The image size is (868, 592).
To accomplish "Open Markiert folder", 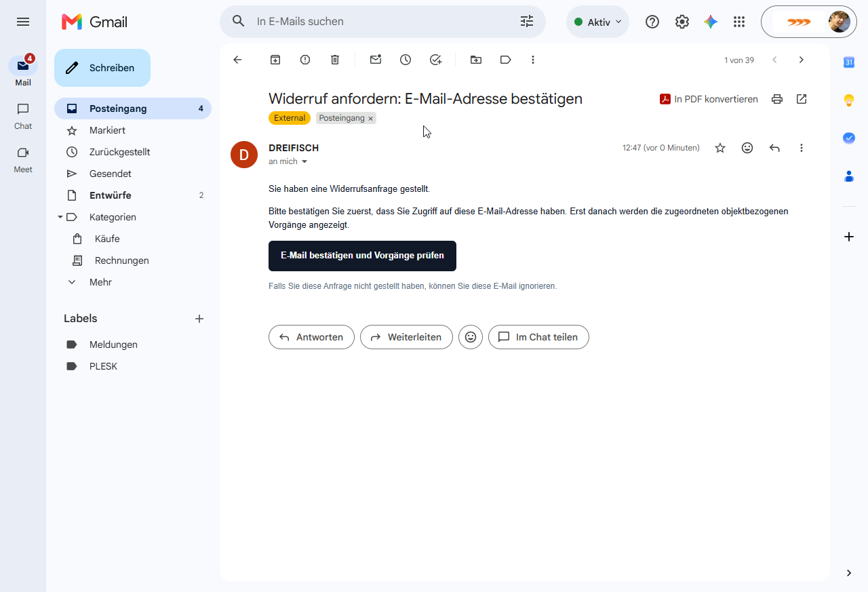I will point(133,130).
